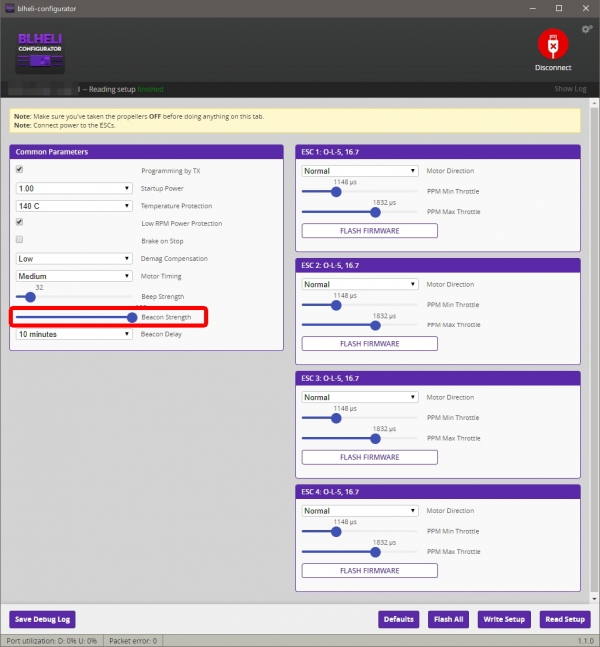
Task: Click Flash Firmware for ESC 1
Action: [x=370, y=231]
